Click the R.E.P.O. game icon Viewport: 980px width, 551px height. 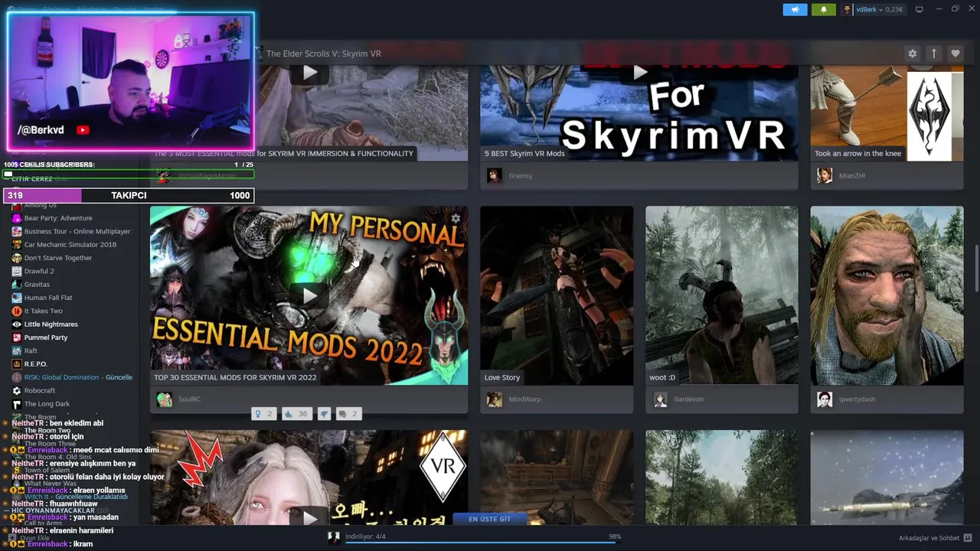pyautogui.click(x=17, y=364)
